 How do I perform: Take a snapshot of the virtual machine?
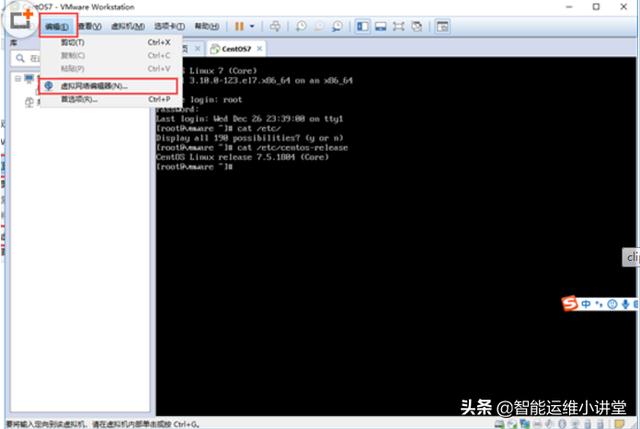[301, 27]
